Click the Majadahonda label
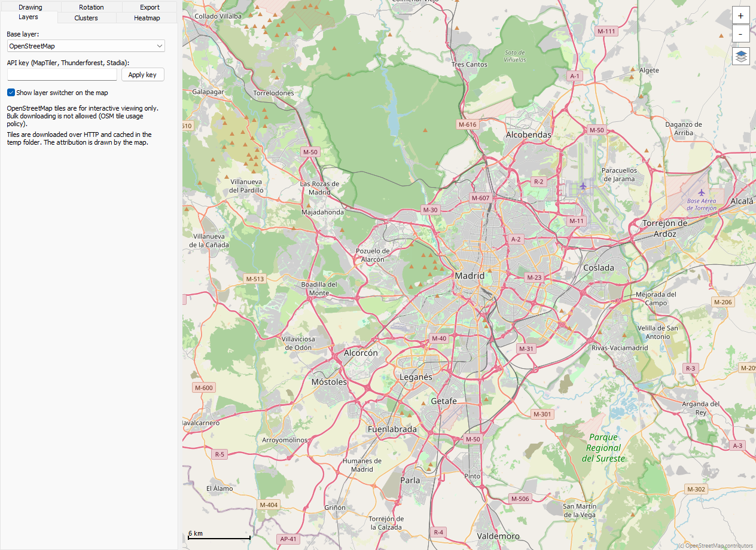 (x=323, y=212)
